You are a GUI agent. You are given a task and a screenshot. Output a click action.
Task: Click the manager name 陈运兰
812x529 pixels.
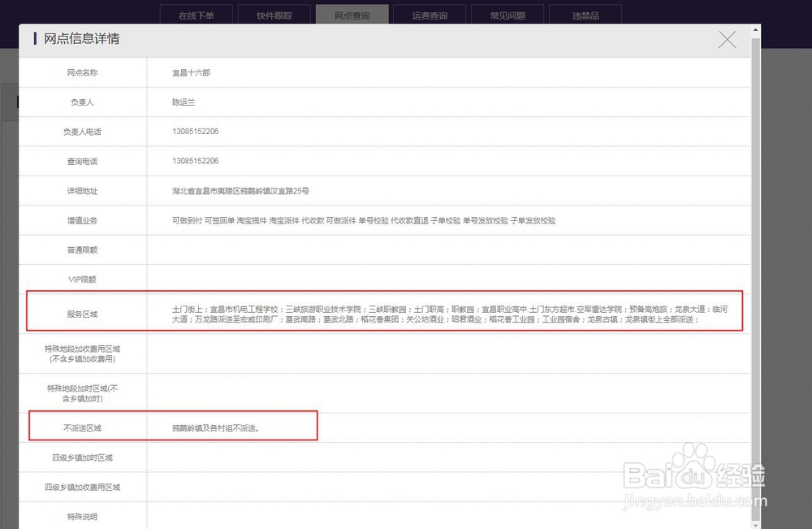pos(184,102)
